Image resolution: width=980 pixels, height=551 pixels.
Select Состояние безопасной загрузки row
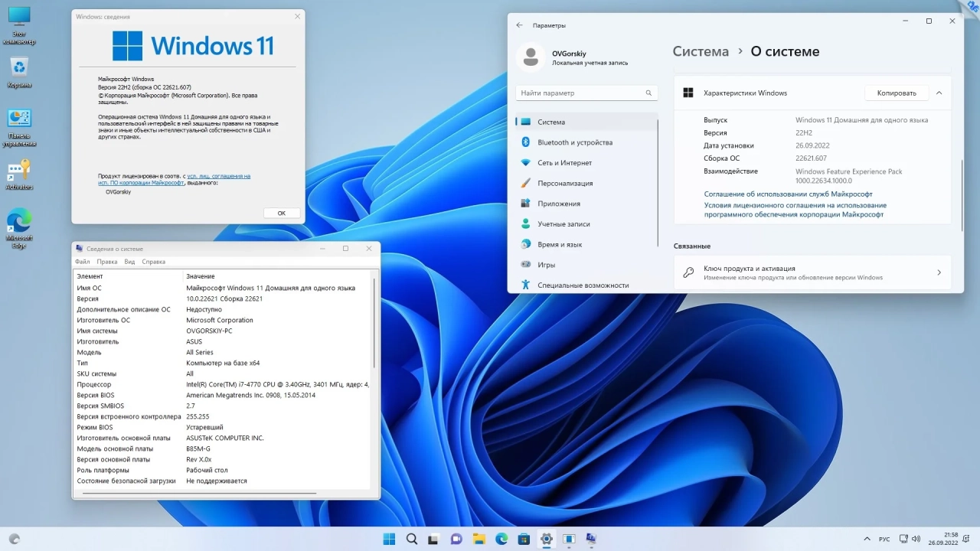pos(222,481)
